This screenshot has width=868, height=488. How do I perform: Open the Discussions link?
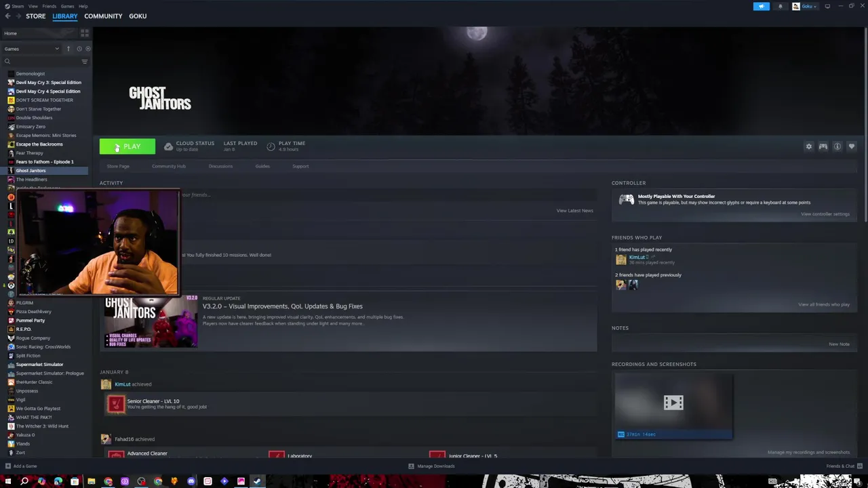coord(220,166)
